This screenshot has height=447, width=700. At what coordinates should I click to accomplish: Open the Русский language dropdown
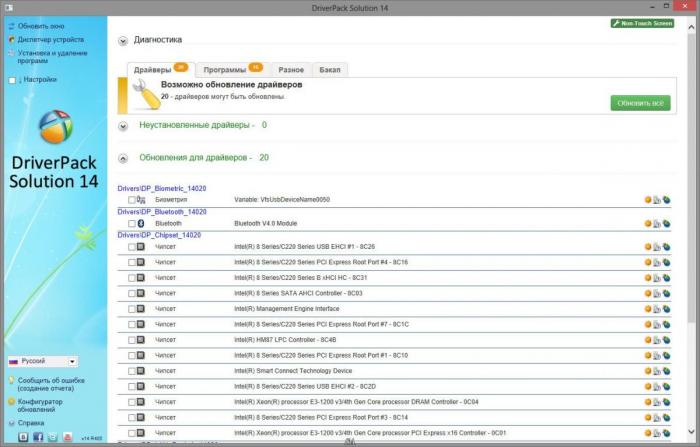(43, 361)
